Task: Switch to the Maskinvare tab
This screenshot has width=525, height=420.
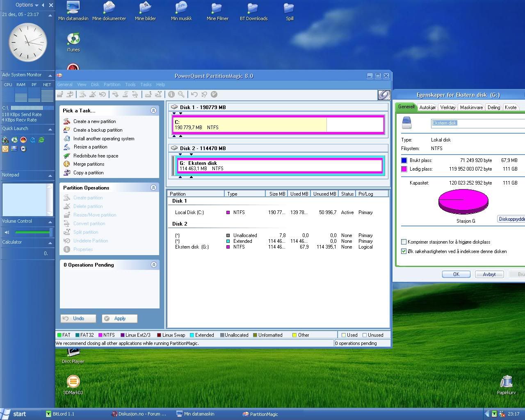Action: pos(471,107)
